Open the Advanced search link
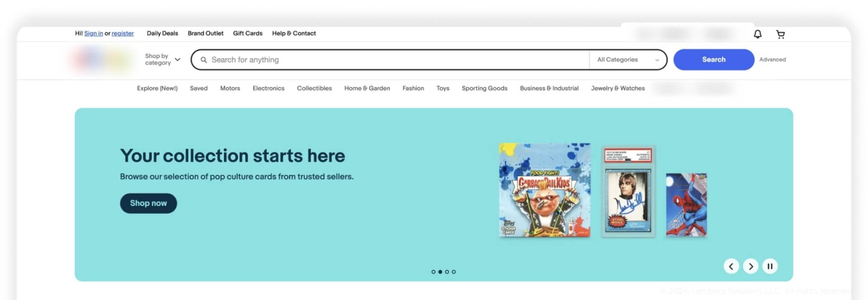The height and width of the screenshot is (300, 868). 772,60
